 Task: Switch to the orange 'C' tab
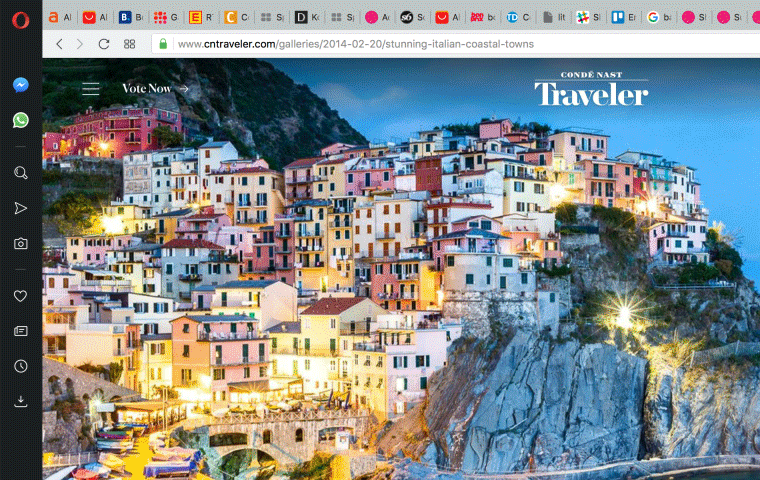pos(237,17)
